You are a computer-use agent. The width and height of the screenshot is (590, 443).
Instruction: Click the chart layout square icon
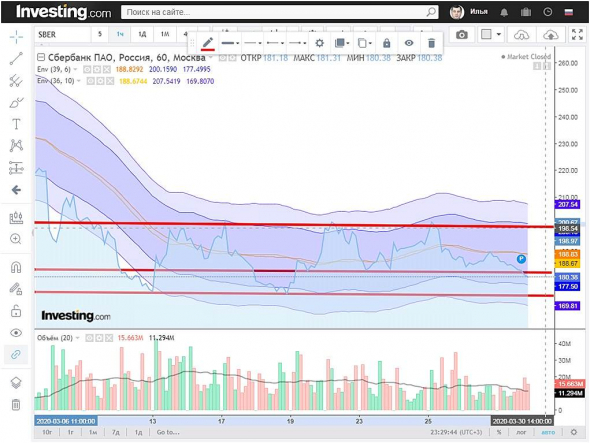tap(486, 35)
